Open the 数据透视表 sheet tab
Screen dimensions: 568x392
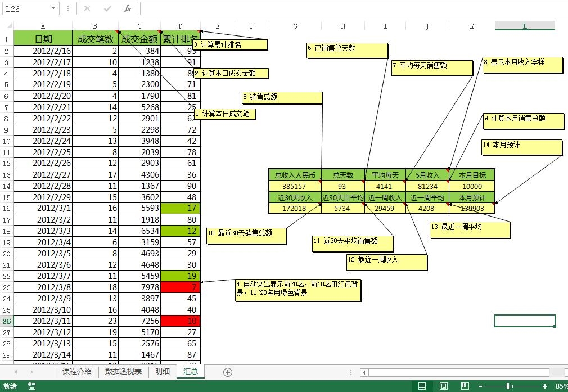(x=123, y=371)
